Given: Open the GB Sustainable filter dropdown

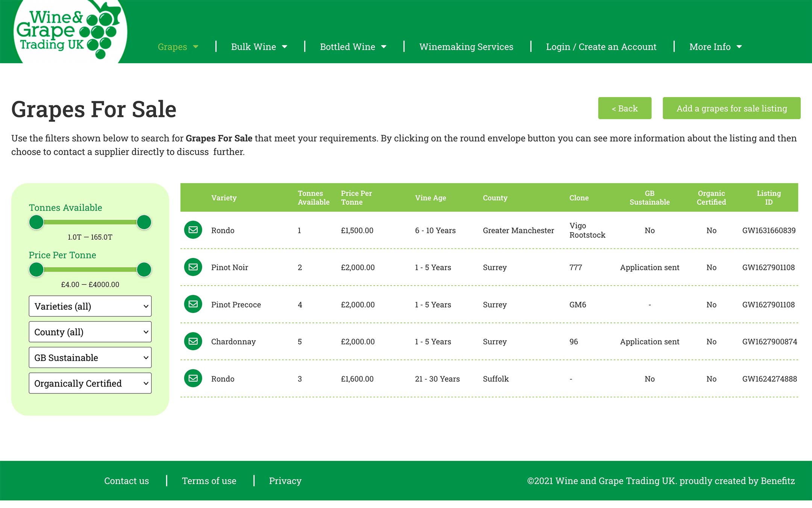Looking at the screenshot, I should (x=90, y=357).
